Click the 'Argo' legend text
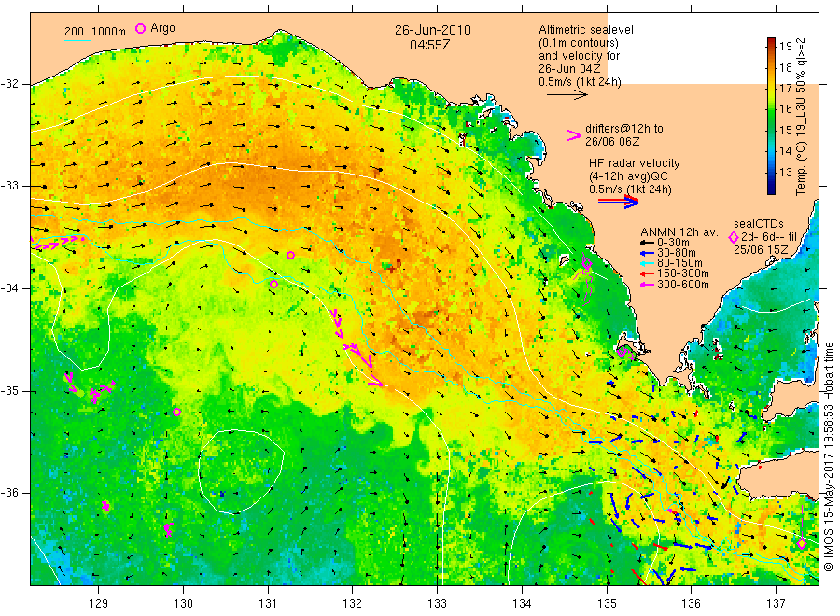840x616 pixels. (162, 28)
